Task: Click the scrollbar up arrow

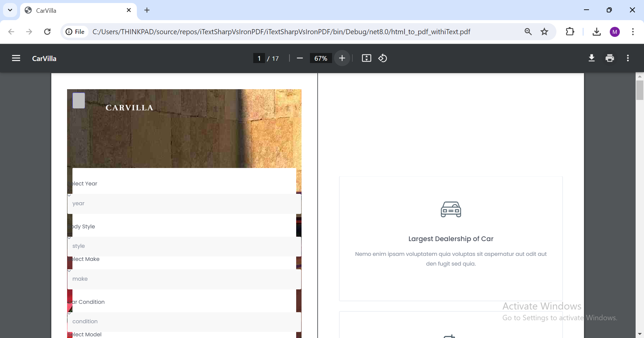Action: coord(640,76)
